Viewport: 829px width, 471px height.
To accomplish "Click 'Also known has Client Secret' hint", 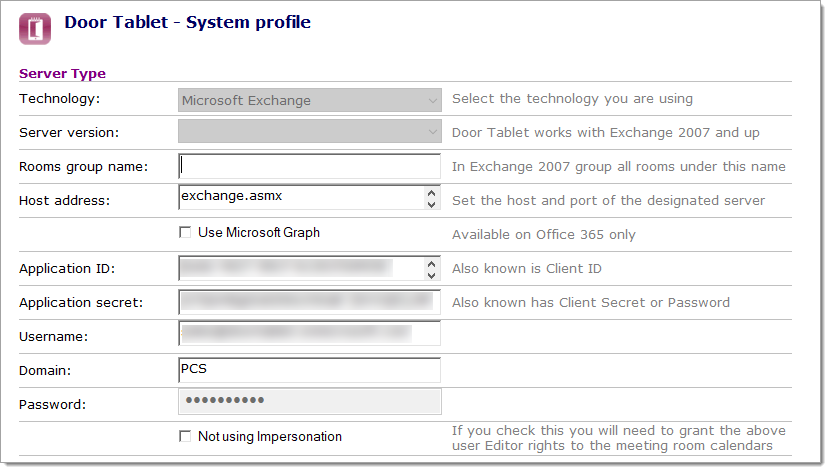I will [591, 302].
